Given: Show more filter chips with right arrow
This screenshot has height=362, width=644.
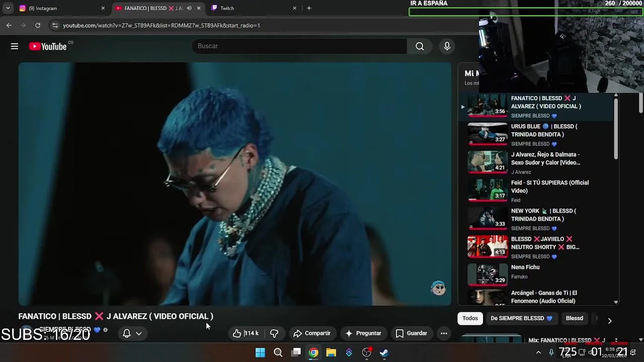Looking at the screenshot, I should [x=610, y=320].
